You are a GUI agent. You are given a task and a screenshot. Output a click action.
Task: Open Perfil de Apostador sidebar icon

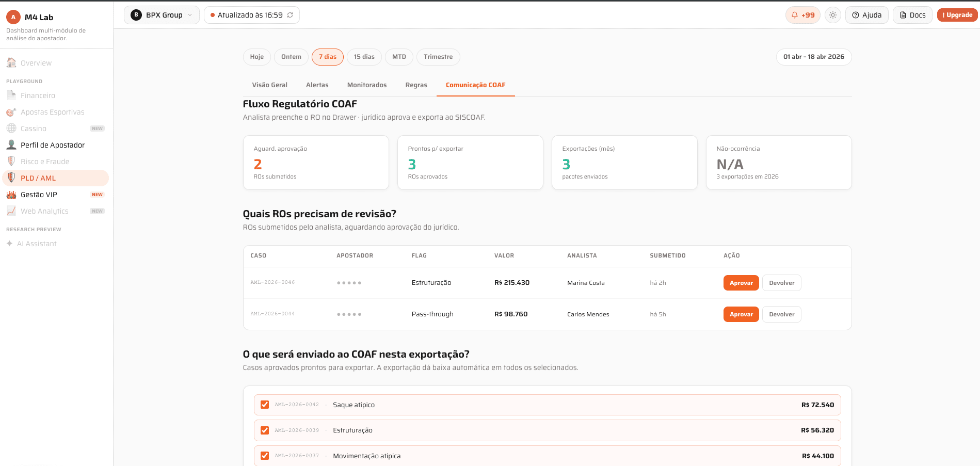[11, 145]
